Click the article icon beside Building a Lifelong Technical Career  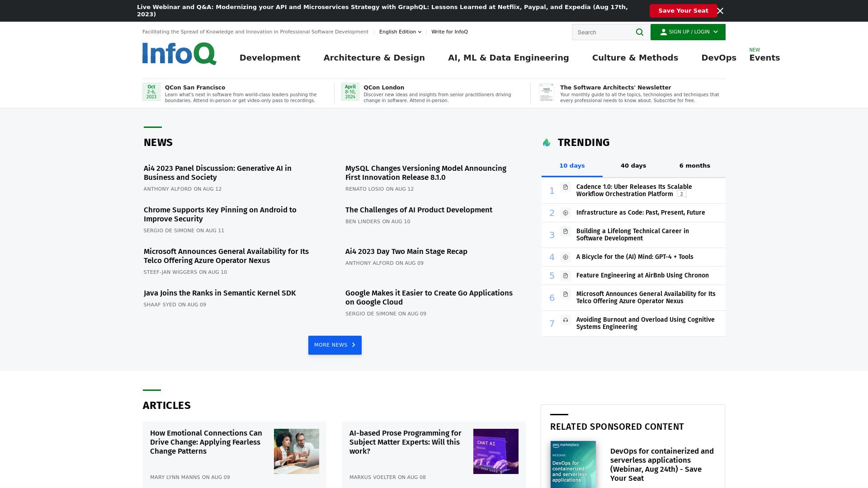pyautogui.click(x=566, y=231)
